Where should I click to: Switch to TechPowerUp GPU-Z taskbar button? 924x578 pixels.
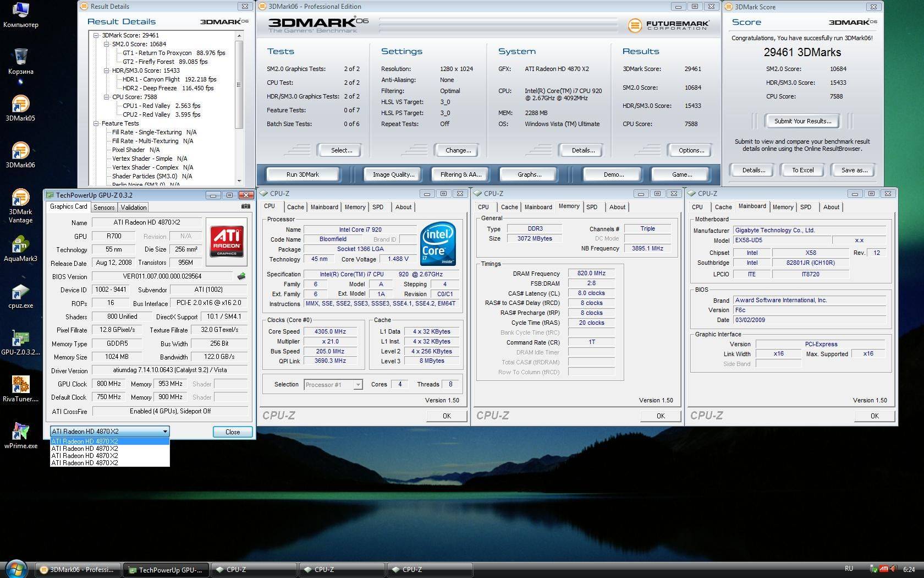tap(166, 570)
